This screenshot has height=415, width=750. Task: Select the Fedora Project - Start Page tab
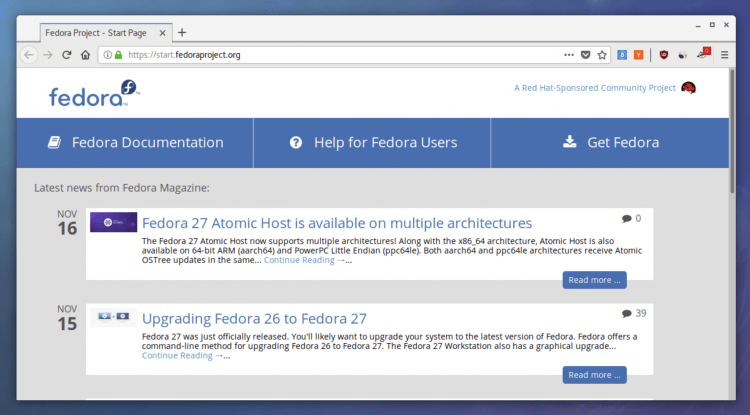pyautogui.click(x=106, y=33)
